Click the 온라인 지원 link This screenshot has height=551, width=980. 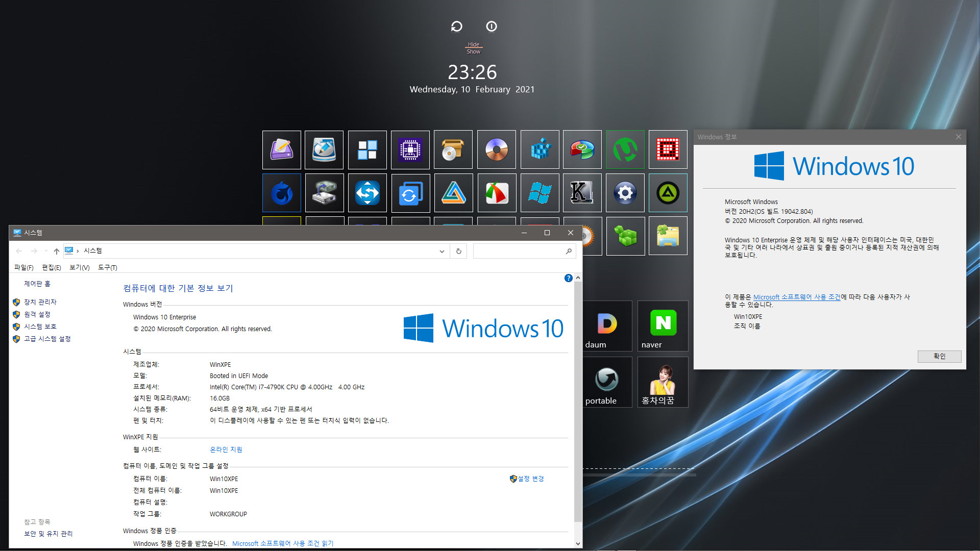(x=226, y=449)
